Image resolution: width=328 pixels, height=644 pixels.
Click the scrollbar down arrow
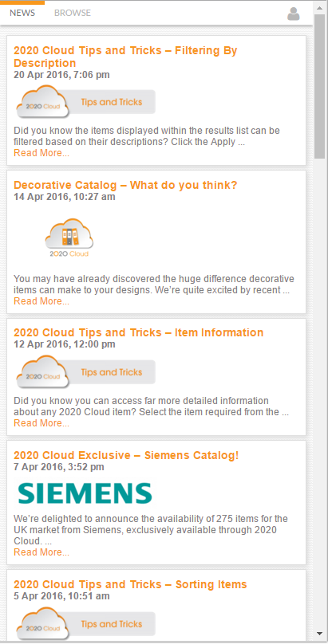[319, 634]
